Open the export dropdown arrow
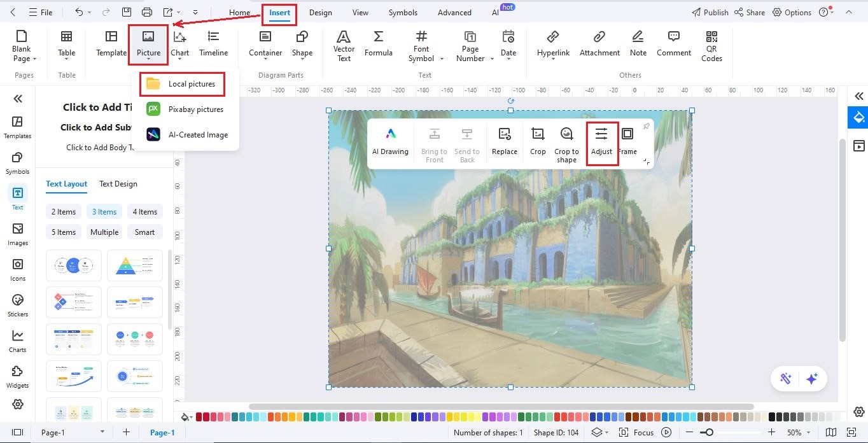 (x=179, y=13)
